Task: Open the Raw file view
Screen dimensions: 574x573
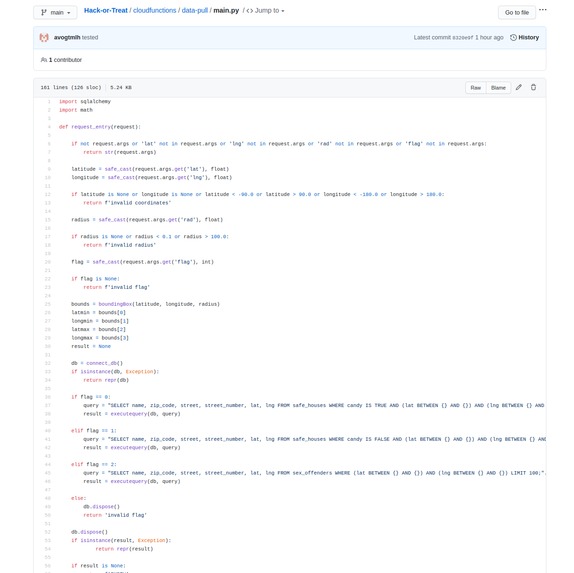Action: pos(476,88)
